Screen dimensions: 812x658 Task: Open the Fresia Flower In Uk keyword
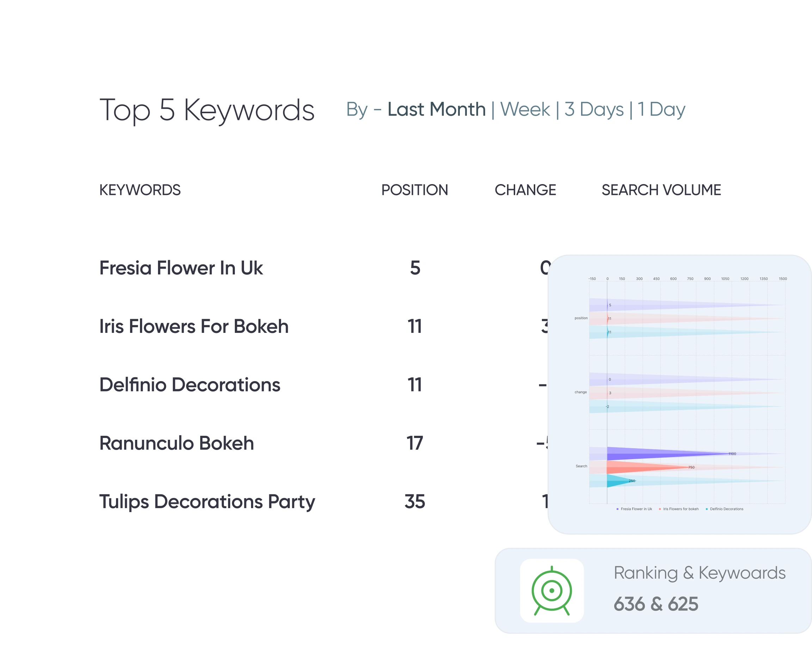tap(181, 268)
